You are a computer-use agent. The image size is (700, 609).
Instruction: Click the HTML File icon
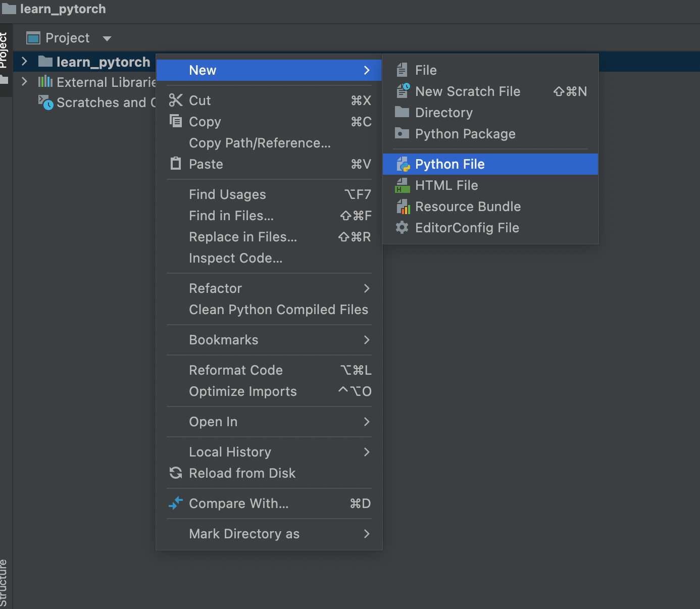pyautogui.click(x=403, y=185)
